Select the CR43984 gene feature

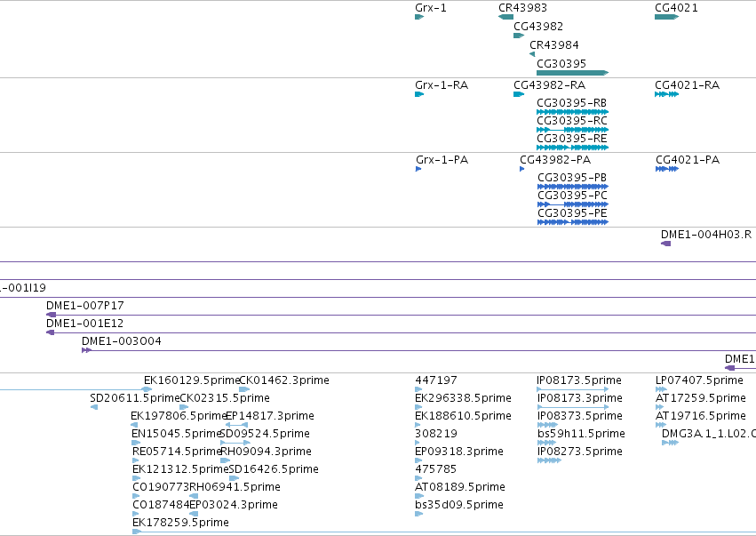coord(532,54)
